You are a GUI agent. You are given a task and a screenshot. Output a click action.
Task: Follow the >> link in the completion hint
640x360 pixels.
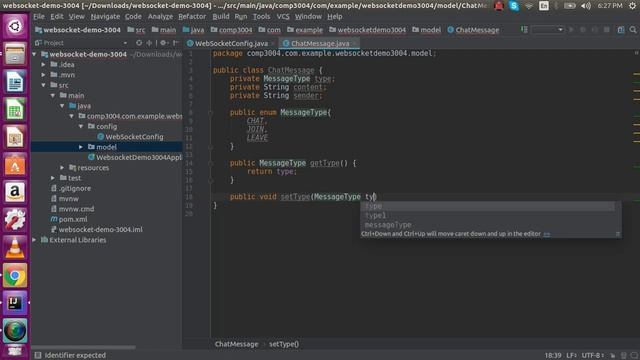[x=547, y=234]
